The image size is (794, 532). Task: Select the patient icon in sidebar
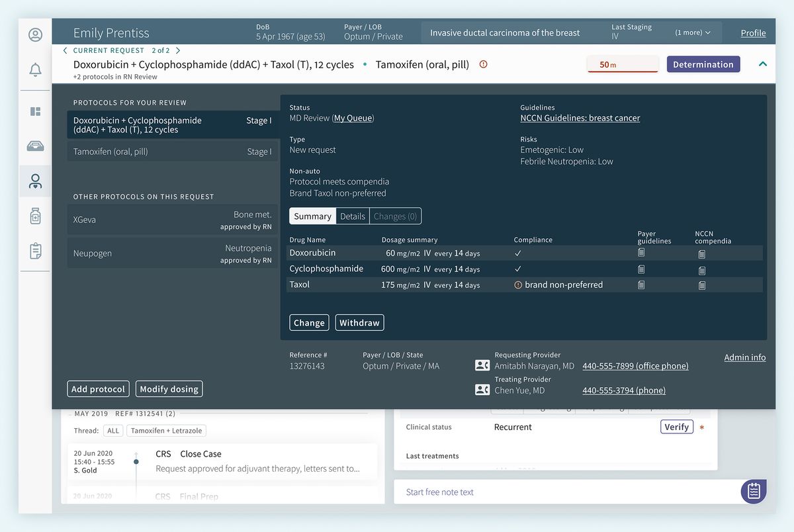point(35,181)
